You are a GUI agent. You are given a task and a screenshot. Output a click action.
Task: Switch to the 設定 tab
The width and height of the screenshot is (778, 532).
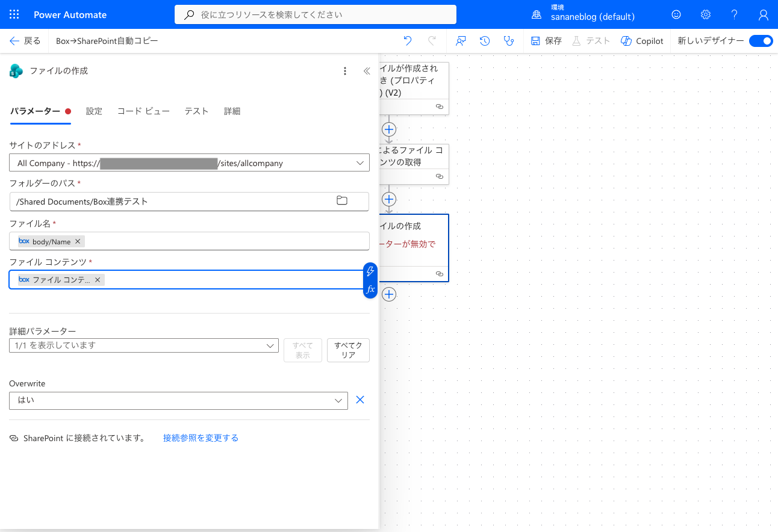[x=94, y=111]
